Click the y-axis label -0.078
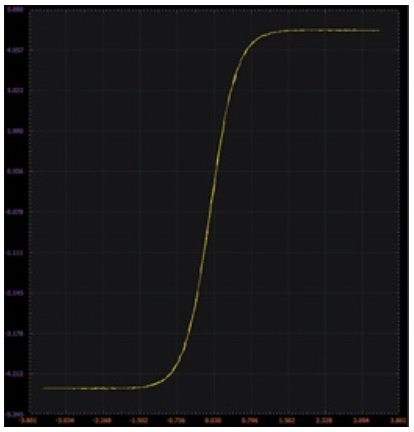This screenshot has width=414, height=432. 11,212
